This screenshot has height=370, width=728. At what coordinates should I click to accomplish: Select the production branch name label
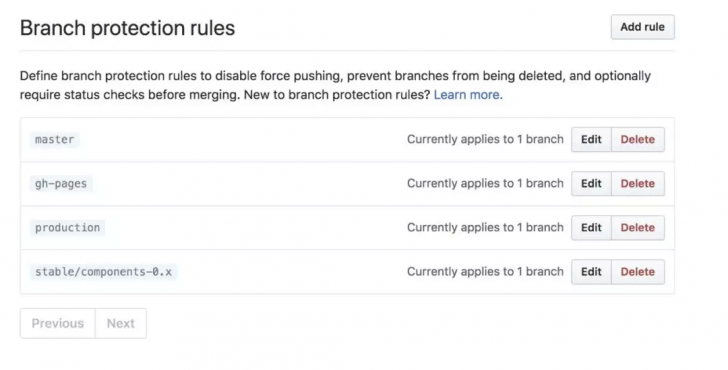coord(67,227)
